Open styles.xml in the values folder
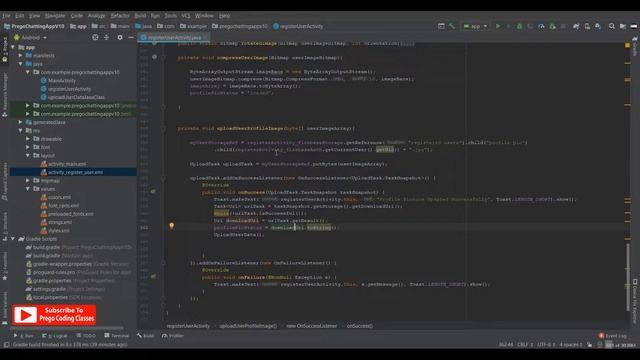This screenshot has height=360, width=640. (59, 231)
